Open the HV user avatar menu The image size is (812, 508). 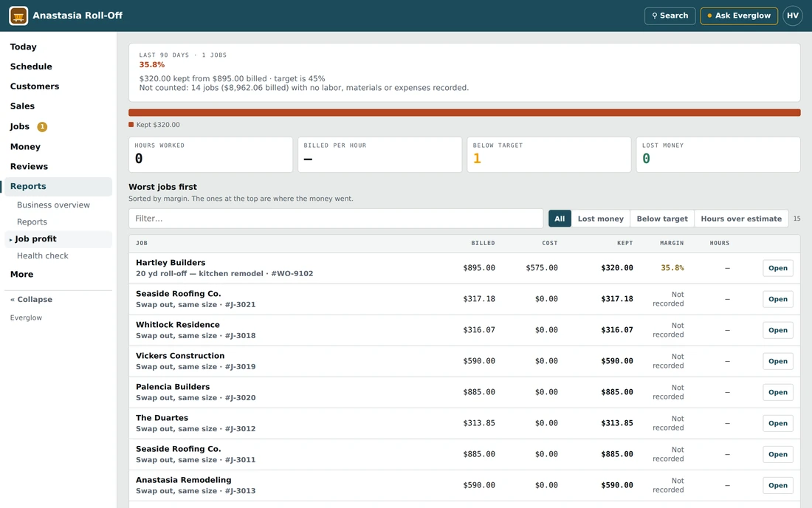pos(792,16)
